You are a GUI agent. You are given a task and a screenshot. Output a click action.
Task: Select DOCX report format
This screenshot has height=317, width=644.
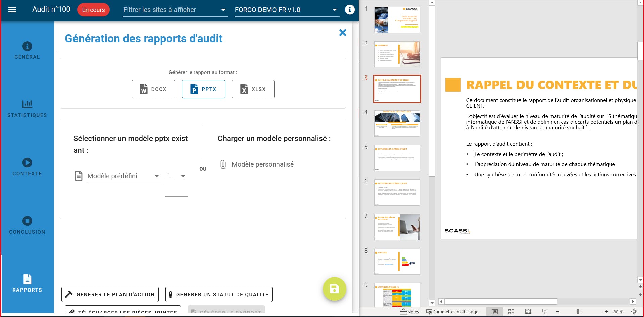[153, 89]
